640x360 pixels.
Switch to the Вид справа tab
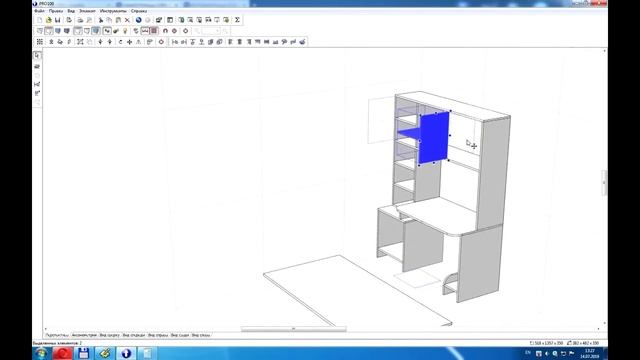tap(158, 335)
